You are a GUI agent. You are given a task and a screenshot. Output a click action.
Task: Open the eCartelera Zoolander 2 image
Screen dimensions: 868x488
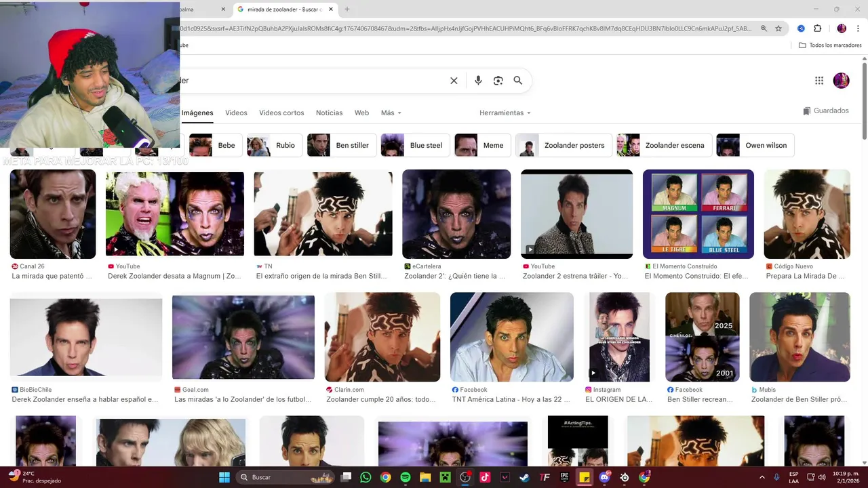pos(456,214)
